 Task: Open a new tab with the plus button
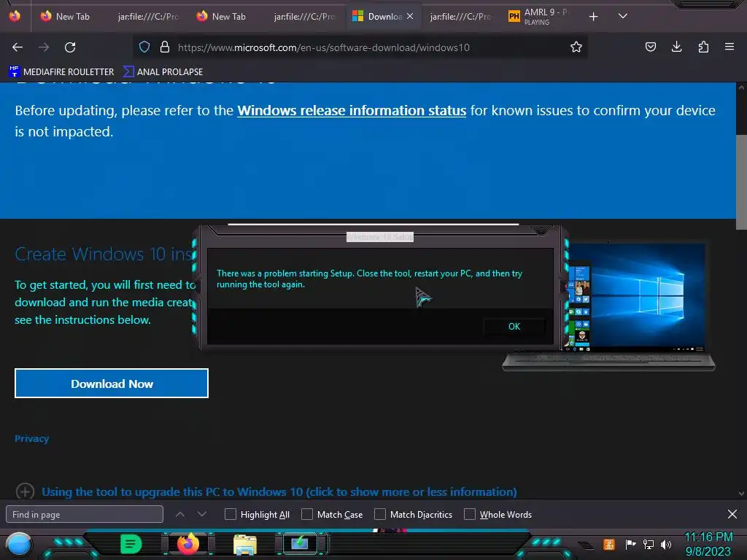pyautogui.click(x=593, y=17)
